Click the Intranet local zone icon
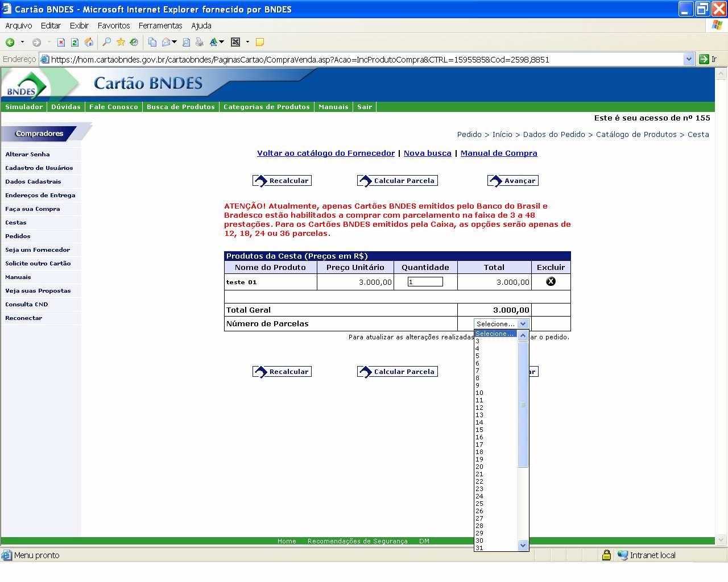 (623, 555)
